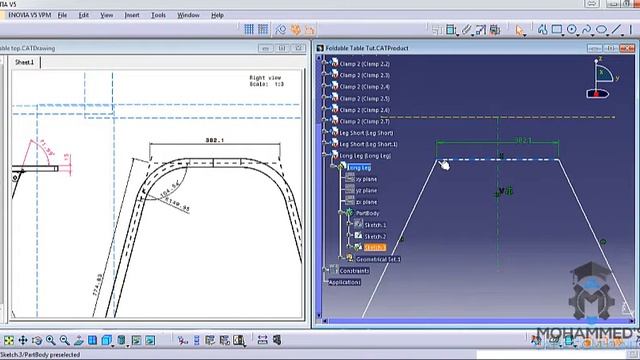Collapse the Long Leg (Long Leg) node
Viewport: 640px width, 360px height.
tap(325, 154)
